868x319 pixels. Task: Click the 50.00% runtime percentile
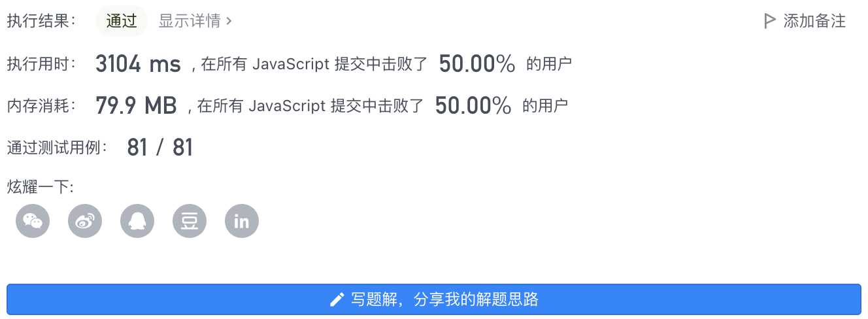point(477,64)
